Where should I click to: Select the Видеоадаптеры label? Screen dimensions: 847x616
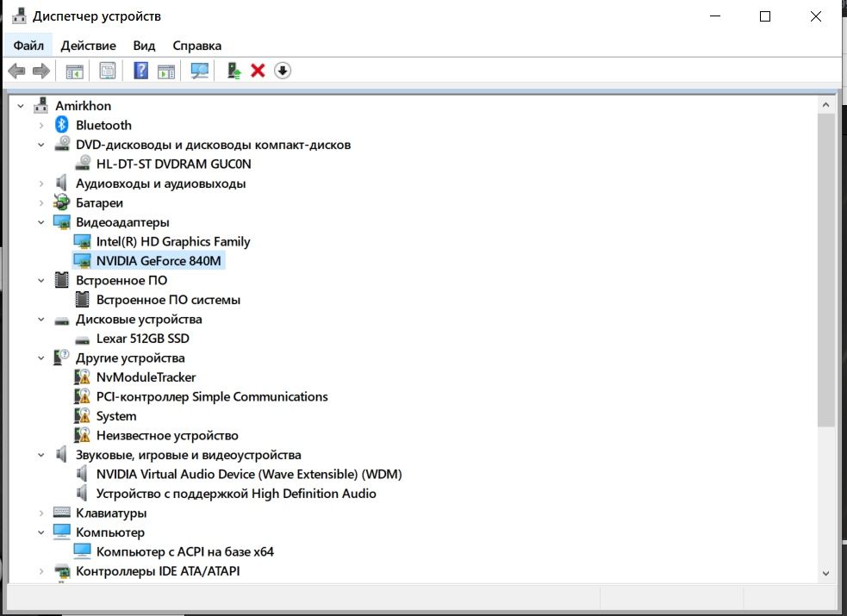pos(122,222)
